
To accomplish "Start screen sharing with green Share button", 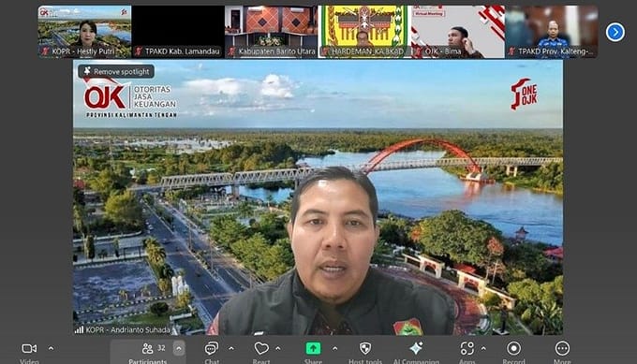I will click(313, 348).
